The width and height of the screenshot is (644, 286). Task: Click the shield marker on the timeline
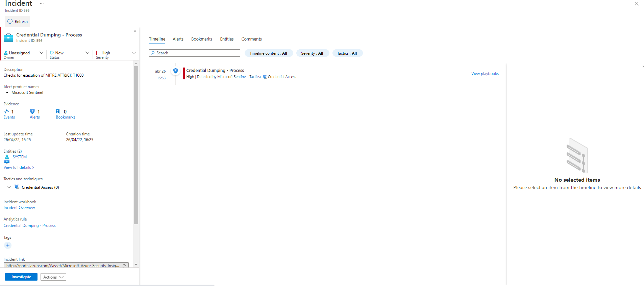175,71
